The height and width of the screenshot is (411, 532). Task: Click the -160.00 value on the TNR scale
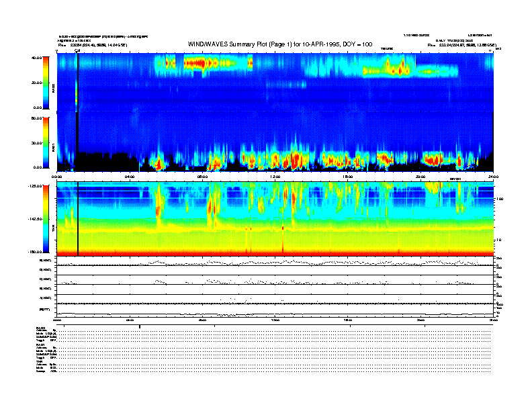coord(36,252)
